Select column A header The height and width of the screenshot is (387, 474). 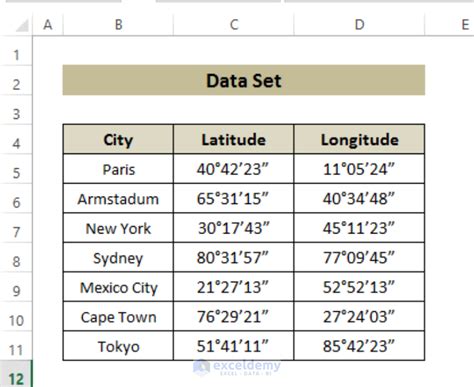pyautogui.click(x=48, y=25)
